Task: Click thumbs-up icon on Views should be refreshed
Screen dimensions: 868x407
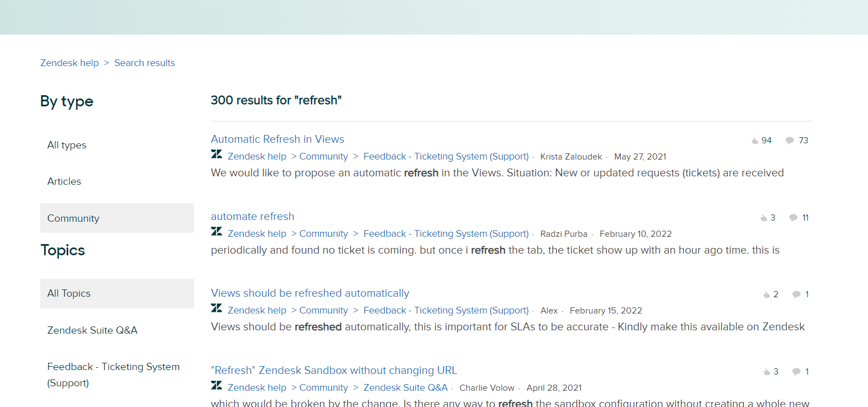Action: coord(766,294)
